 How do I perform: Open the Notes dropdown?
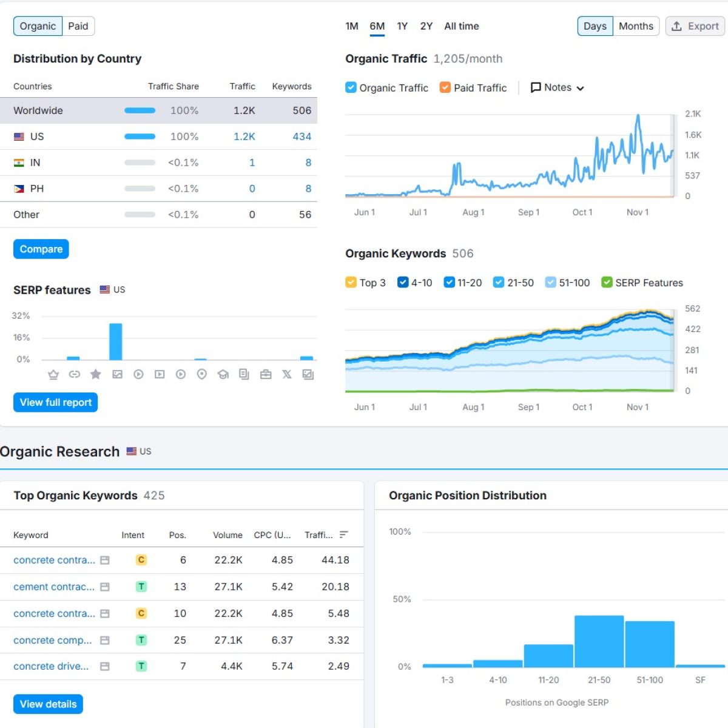click(557, 87)
